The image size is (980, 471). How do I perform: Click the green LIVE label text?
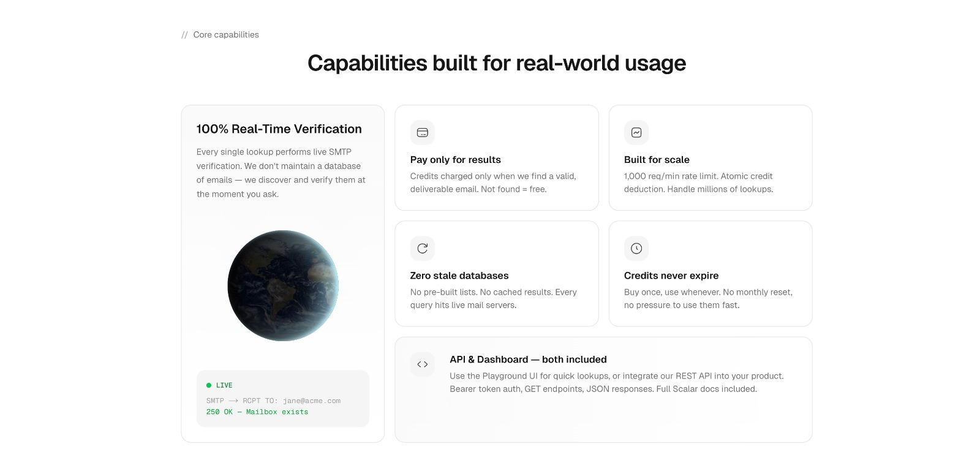coord(224,385)
